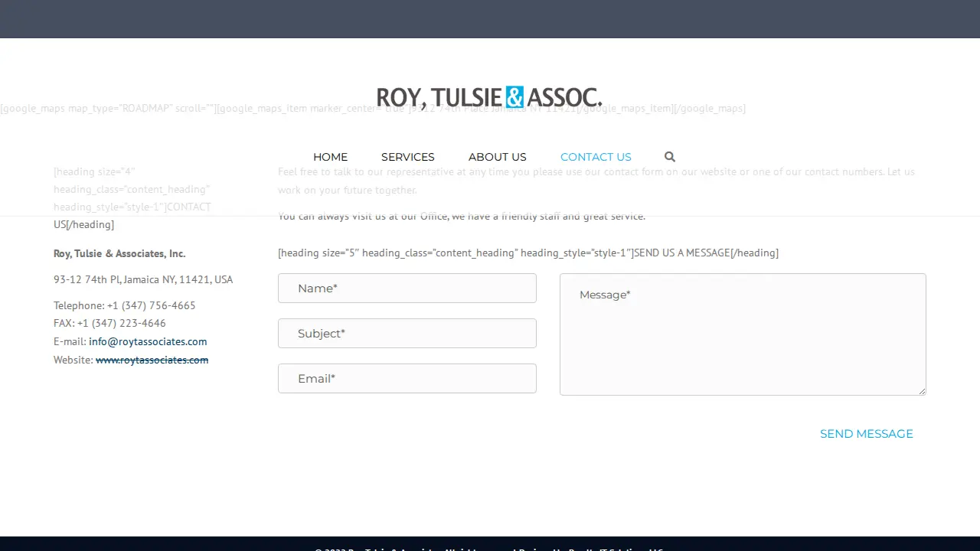Click the address 93-12 74th Pl, Jamaica NY
This screenshot has height=551, width=980.
(x=143, y=279)
